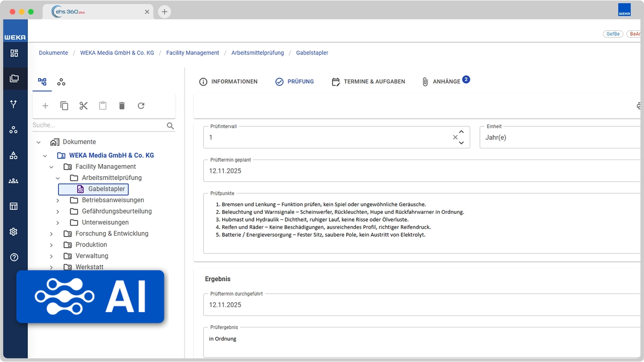The width and height of the screenshot is (644, 362).
Task: Go to WEKA Media GmbH breadcrumb link
Action: [x=117, y=53]
